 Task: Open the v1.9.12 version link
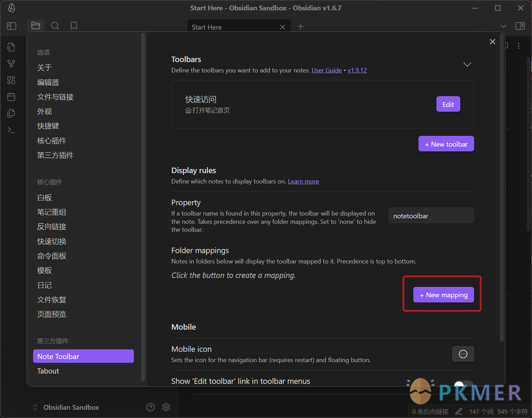coord(357,70)
